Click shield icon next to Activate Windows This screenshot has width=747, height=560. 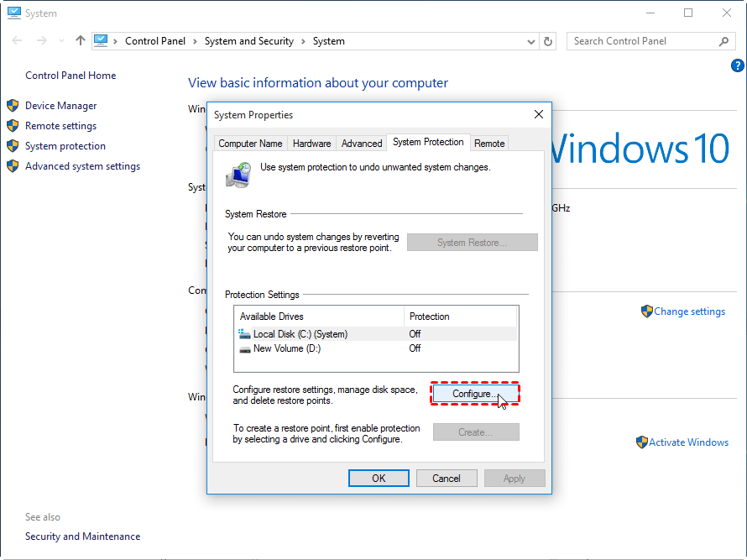click(642, 442)
